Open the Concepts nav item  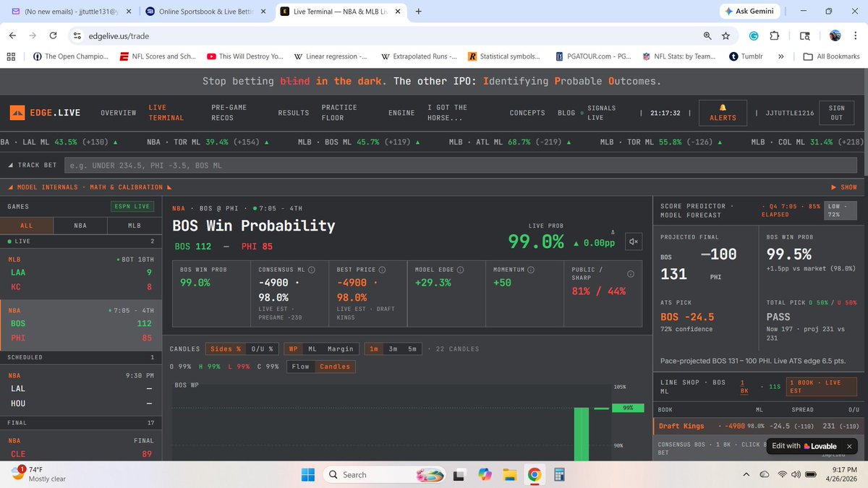click(527, 113)
